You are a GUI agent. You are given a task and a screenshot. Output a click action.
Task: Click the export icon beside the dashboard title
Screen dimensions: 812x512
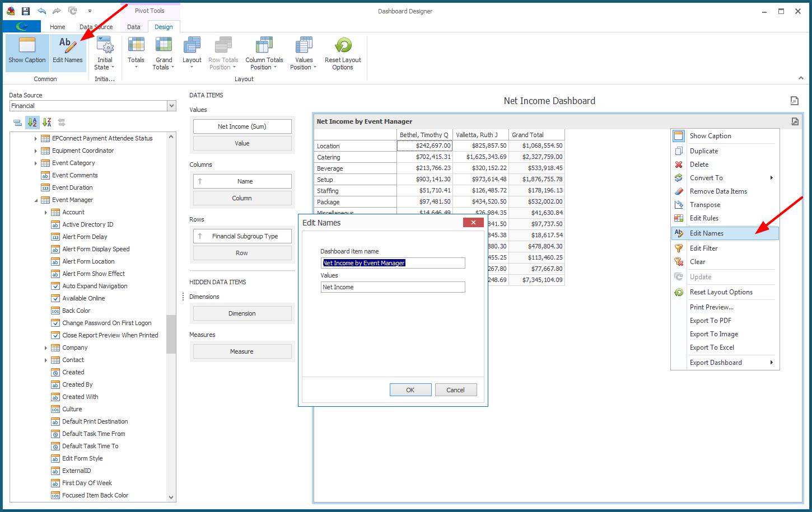794,101
